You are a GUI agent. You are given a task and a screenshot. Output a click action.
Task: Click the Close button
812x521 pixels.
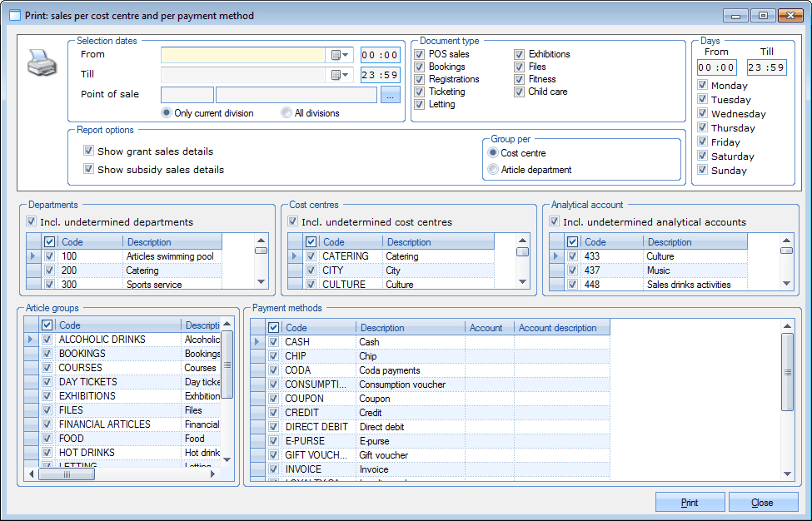[762, 503]
